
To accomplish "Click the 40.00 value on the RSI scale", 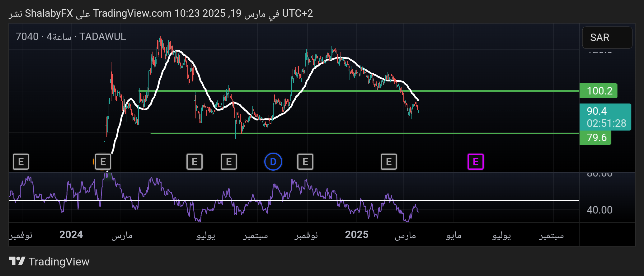I will tap(599, 210).
